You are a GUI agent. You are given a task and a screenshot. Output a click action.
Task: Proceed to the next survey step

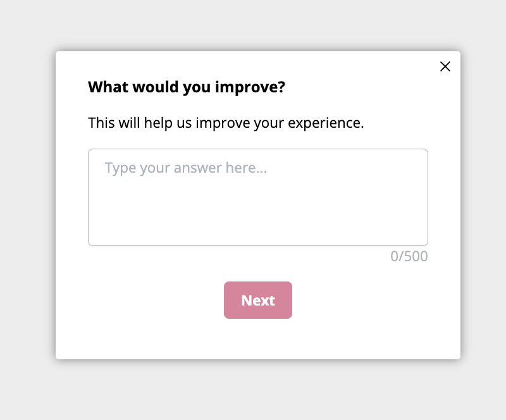click(x=258, y=300)
